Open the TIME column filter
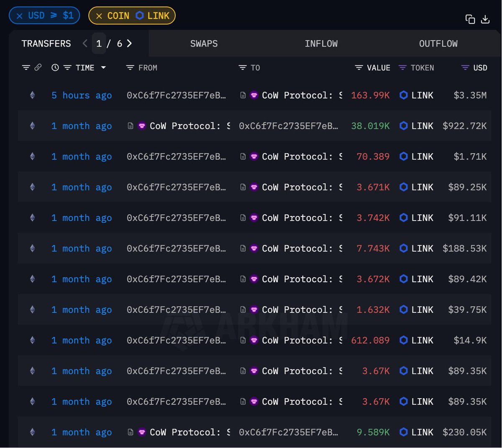This screenshot has height=448, width=502. pyautogui.click(x=67, y=67)
